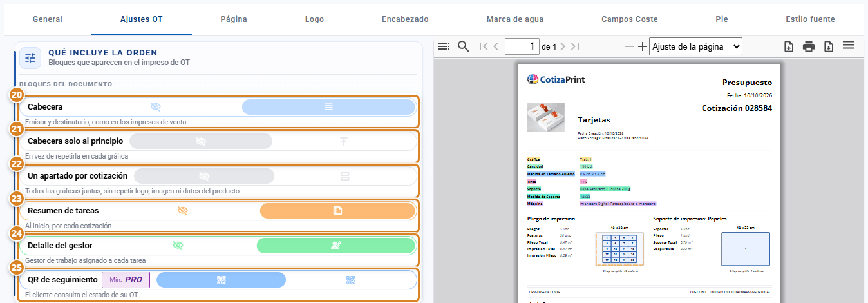Click the QUÉ INCLUYE LA ORDEN heading
The image size is (868, 303).
tap(103, 52)
